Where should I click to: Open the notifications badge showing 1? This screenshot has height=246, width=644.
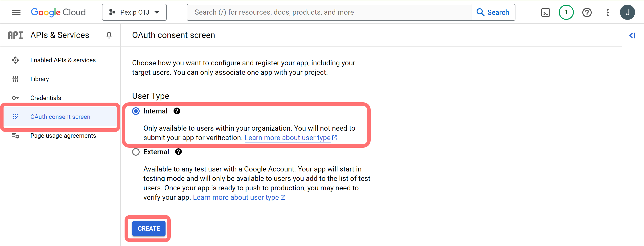[x=566, y=12]
